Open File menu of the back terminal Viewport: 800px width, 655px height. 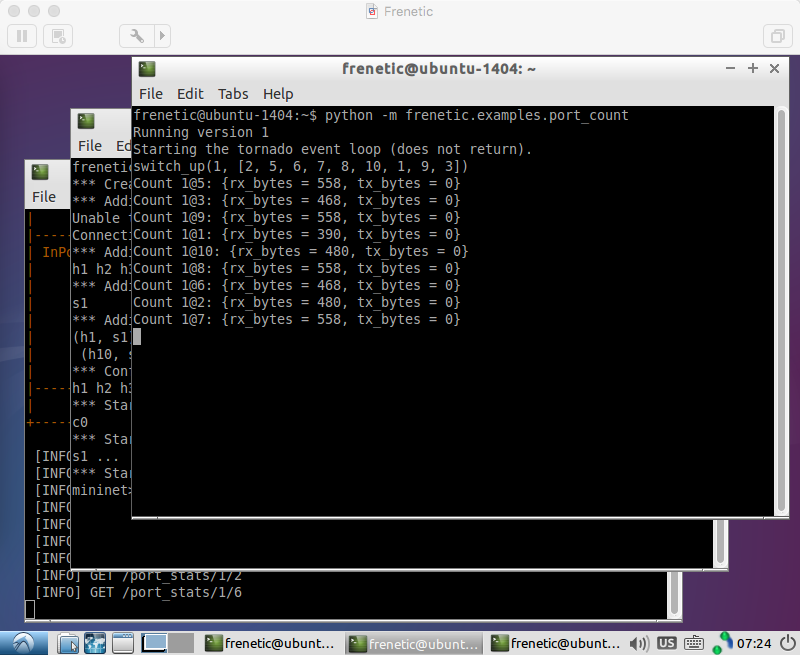[44, 197]
